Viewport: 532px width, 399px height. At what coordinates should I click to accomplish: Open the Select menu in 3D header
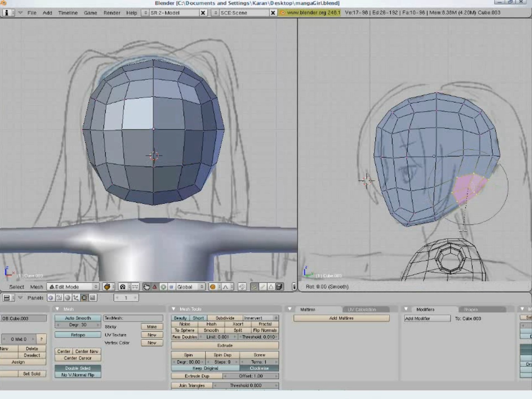pyautogui.click(x=17, y=287)
